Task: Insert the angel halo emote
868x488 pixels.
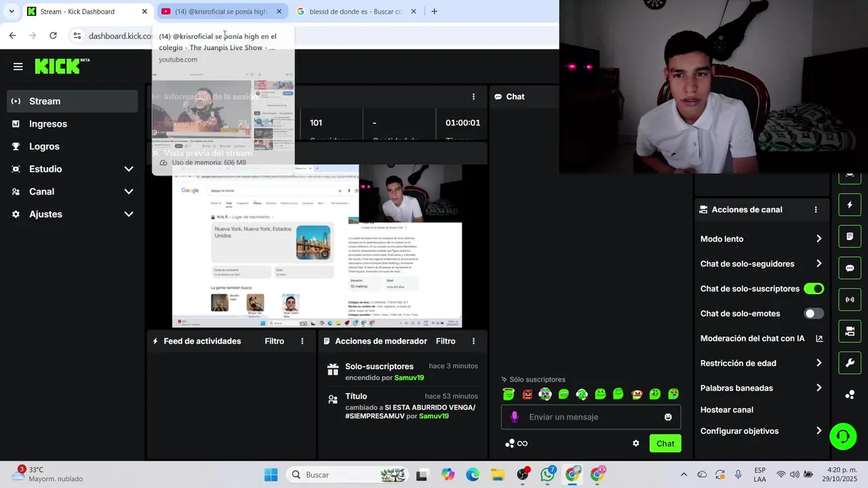Action: [509, 394]
